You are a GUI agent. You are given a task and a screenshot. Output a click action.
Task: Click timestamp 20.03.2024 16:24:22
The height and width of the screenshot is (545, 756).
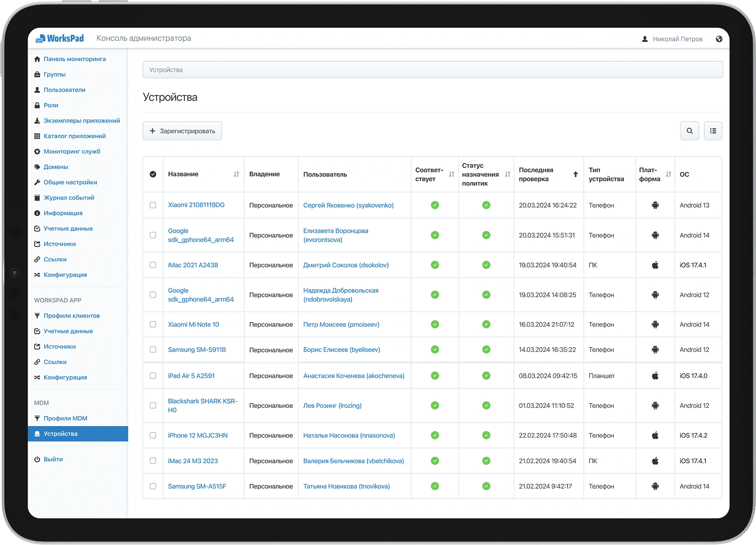coord(548,205)
